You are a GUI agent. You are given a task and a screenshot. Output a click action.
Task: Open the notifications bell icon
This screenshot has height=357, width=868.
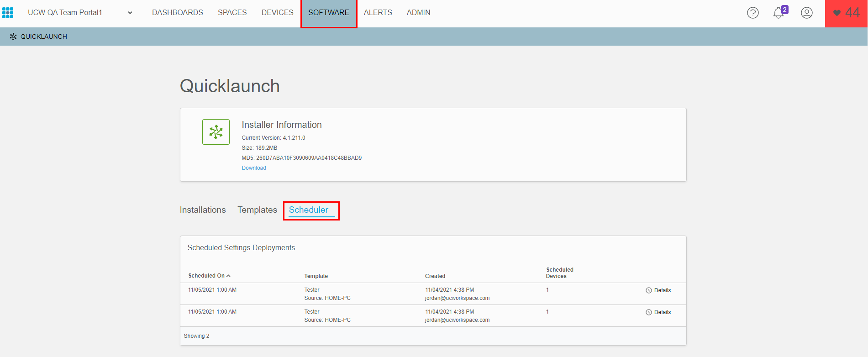(779, 13)
